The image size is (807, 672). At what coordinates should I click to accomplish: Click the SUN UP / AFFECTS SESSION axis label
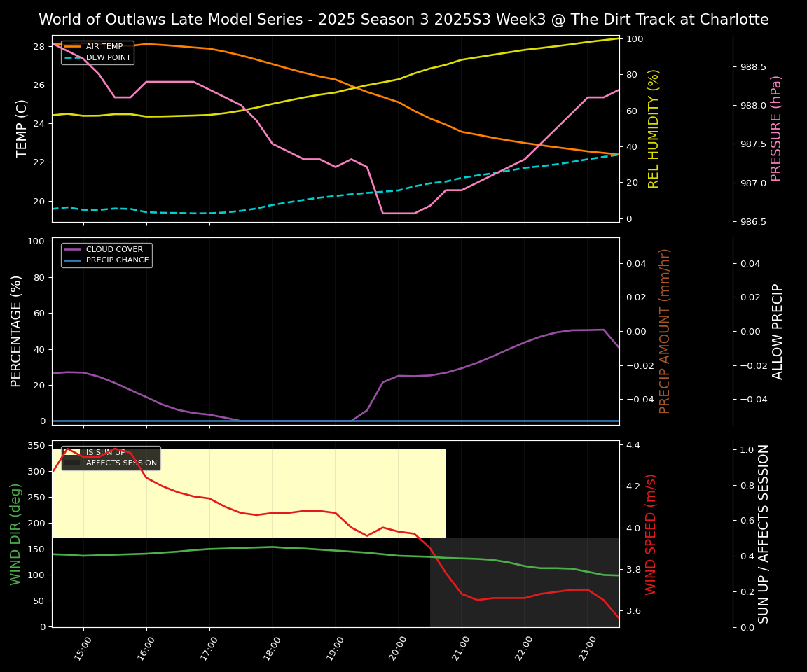pyautogui.click(x=764, y=534)
